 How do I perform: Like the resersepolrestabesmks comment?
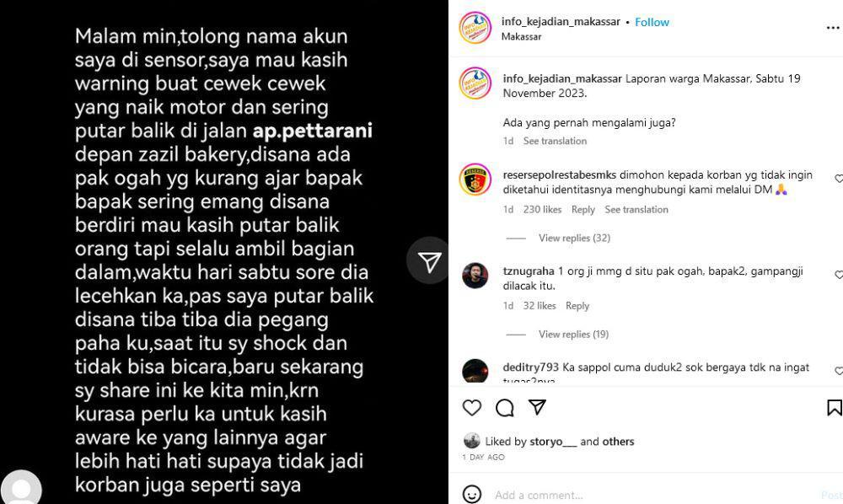pos(838,179)
